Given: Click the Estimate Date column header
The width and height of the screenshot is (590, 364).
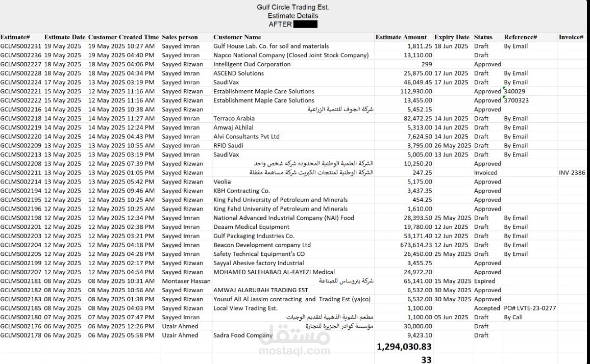Looking at the screenshot, I should [65, 37].
